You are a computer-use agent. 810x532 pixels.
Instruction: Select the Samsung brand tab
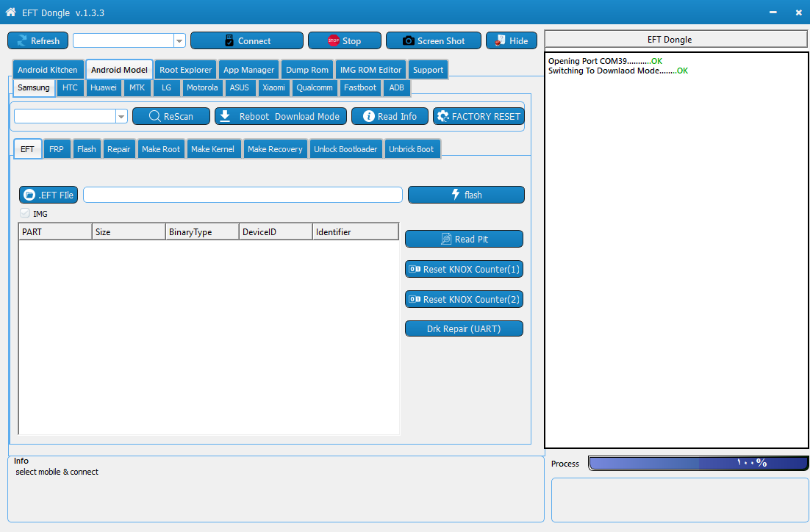coord(34,87)
